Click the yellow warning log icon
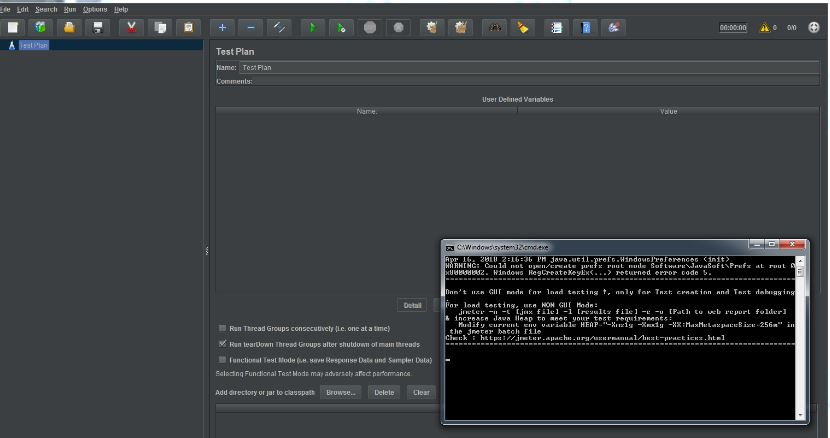The height and width of the screenshot is (438, 830). [x=765, y=28]
